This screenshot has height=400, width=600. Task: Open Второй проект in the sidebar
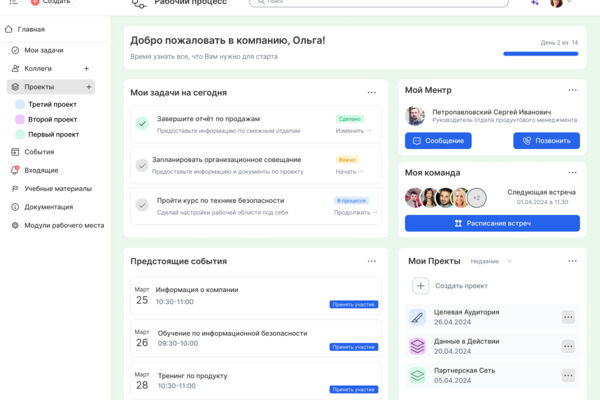[x=52, y=119]
